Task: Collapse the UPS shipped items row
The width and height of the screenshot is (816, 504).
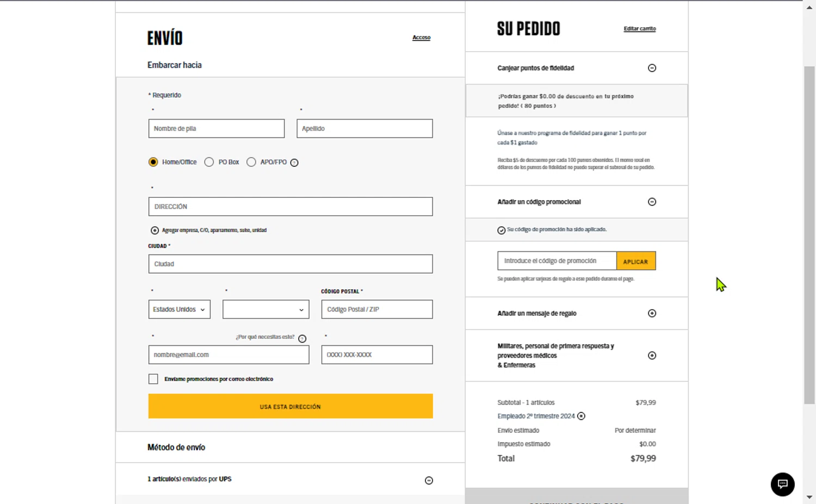Action: pyautogui.click(x=429, y=481)
